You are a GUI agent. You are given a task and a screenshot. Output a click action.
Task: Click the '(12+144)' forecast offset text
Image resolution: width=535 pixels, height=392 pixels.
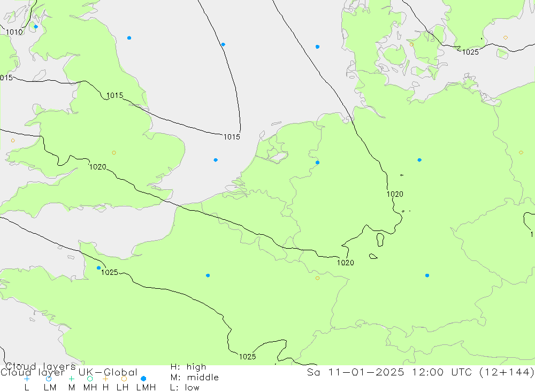click(x=506, y=372)
